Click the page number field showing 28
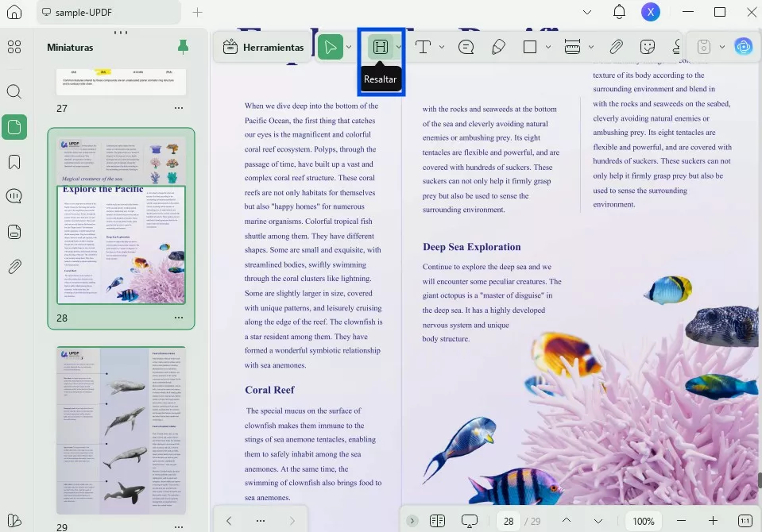Viewport: 762px width, 532px height. click(x=509, y=522)
